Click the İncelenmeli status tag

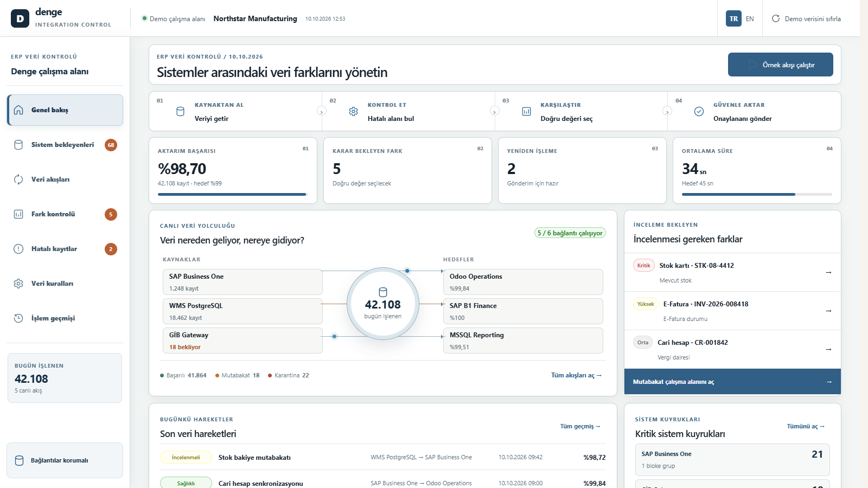[x=186, y=457]
